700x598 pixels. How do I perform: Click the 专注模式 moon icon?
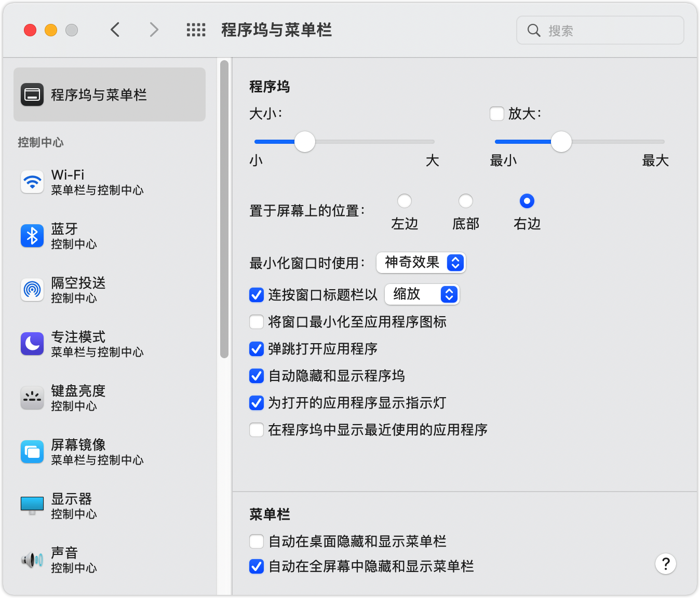click(32, 344)
